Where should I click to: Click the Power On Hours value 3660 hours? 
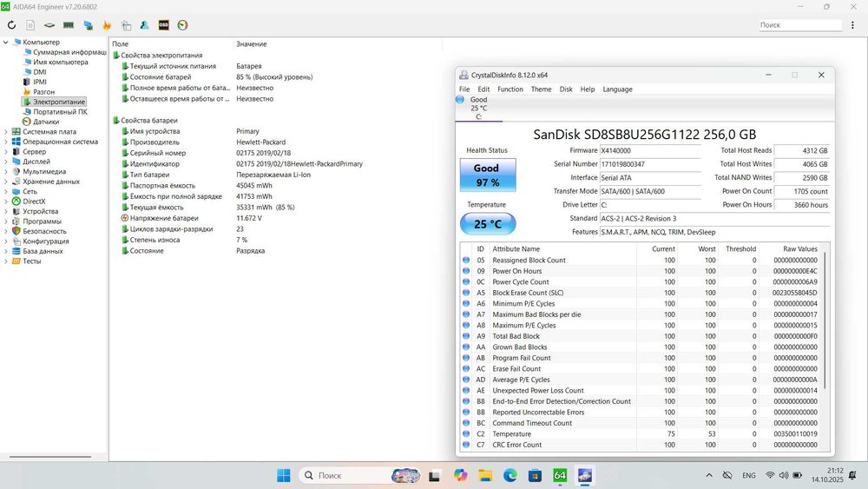click(x=801, y=205)
